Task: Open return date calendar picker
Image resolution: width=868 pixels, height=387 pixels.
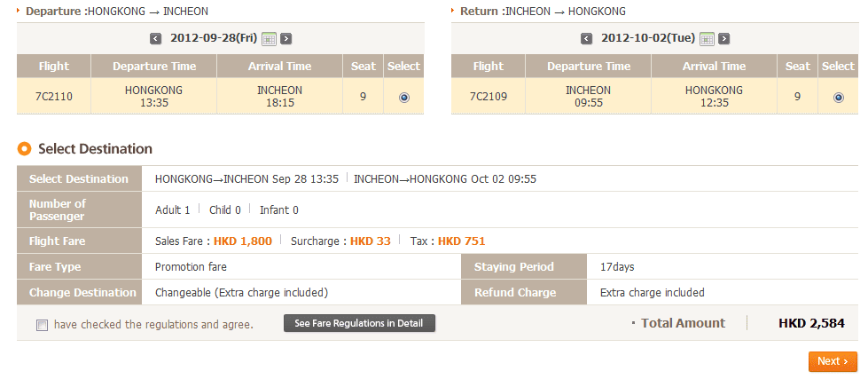Action: pos(707,38)
